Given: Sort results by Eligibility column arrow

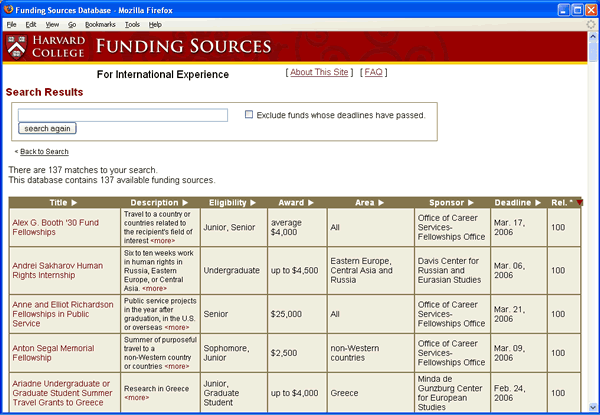Looking at the screenshot, I should [x=253, y=203].
